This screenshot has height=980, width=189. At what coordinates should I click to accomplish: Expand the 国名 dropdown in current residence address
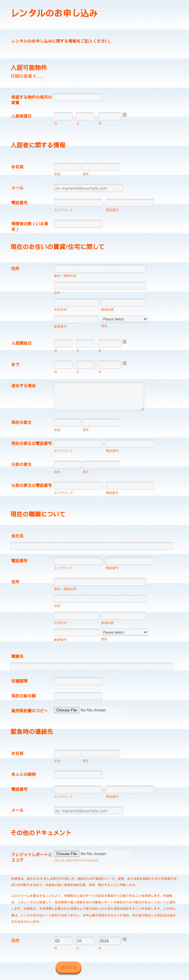click(125, 319)
